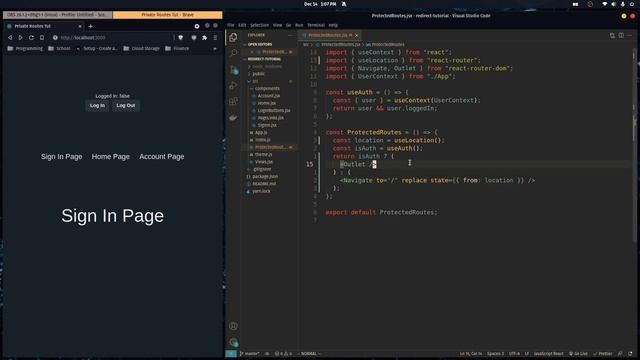640x360 pixels.
Task: Collapse the src folder
Action: 255,81
